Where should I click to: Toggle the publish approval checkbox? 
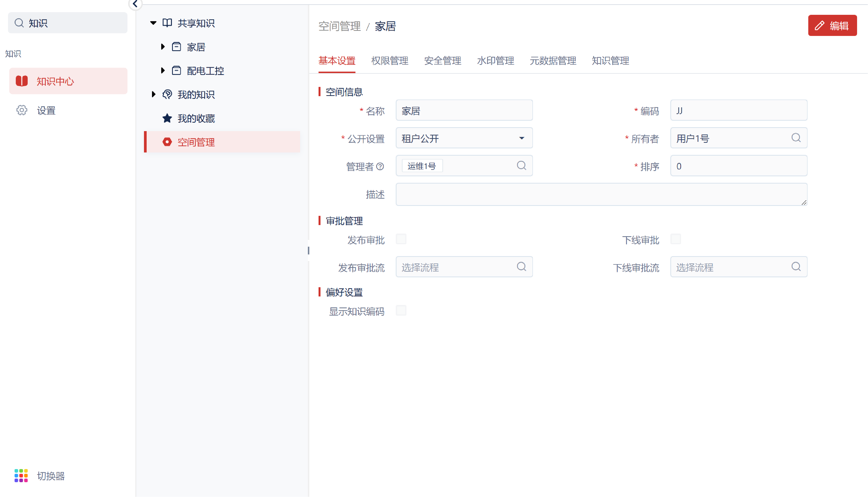pyautogui.click(x=401, y=239)
